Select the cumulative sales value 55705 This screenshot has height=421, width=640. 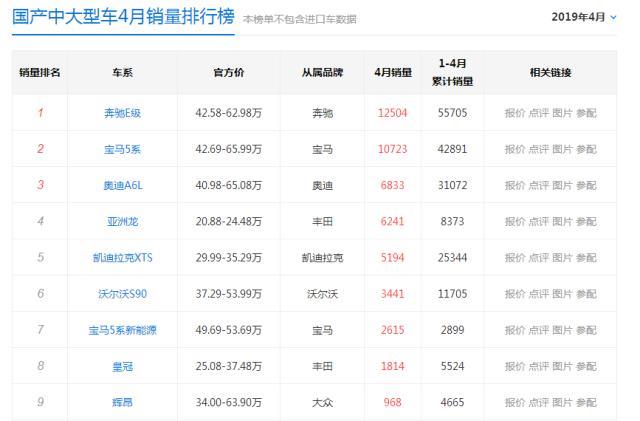coord(452,113)
